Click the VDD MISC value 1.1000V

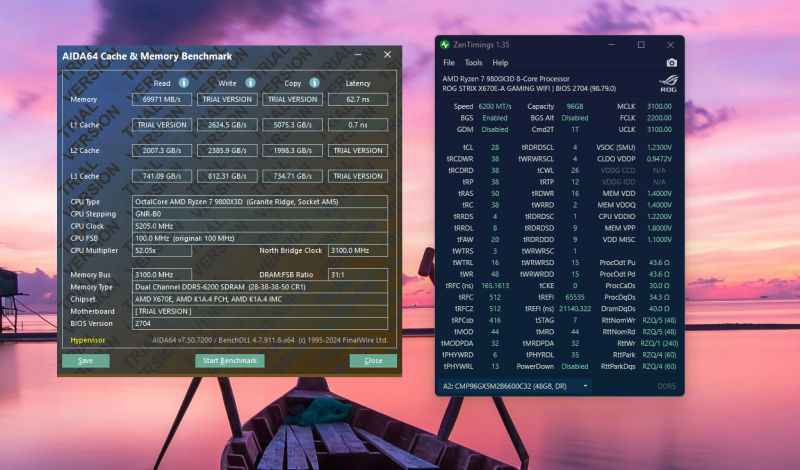click(x=659, y=239)
